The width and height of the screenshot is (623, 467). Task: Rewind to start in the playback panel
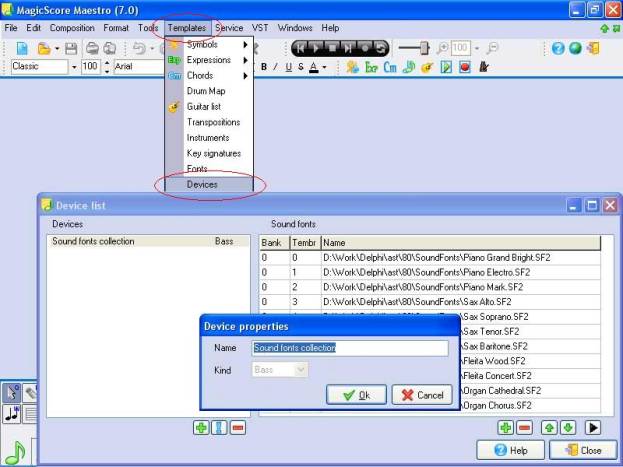point(301,48)
